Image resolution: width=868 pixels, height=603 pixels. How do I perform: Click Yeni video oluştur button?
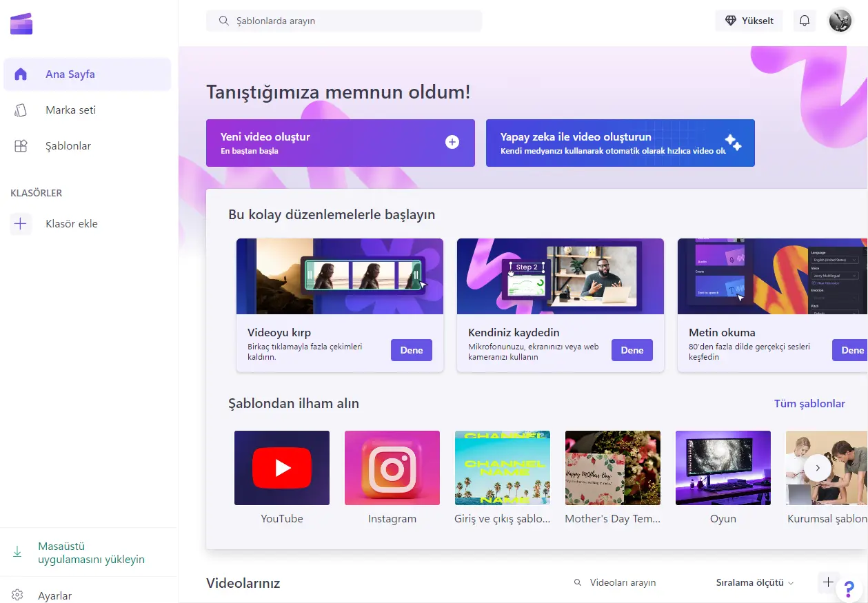click(x=341, y=143)
